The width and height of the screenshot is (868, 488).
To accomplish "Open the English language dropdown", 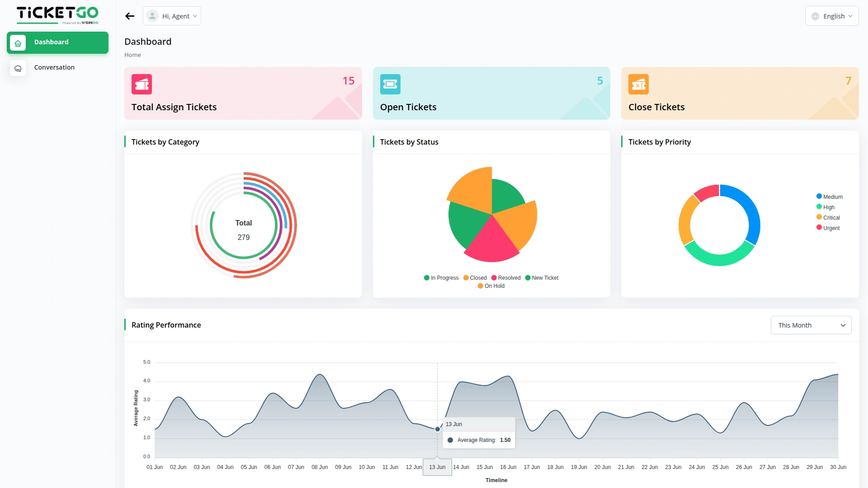I will [832, 16].
